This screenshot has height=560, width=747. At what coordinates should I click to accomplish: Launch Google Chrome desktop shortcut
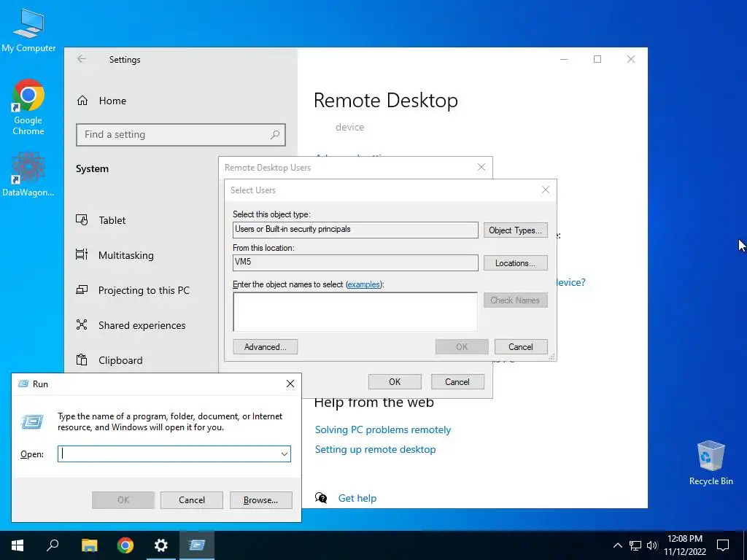coord(28,107)
